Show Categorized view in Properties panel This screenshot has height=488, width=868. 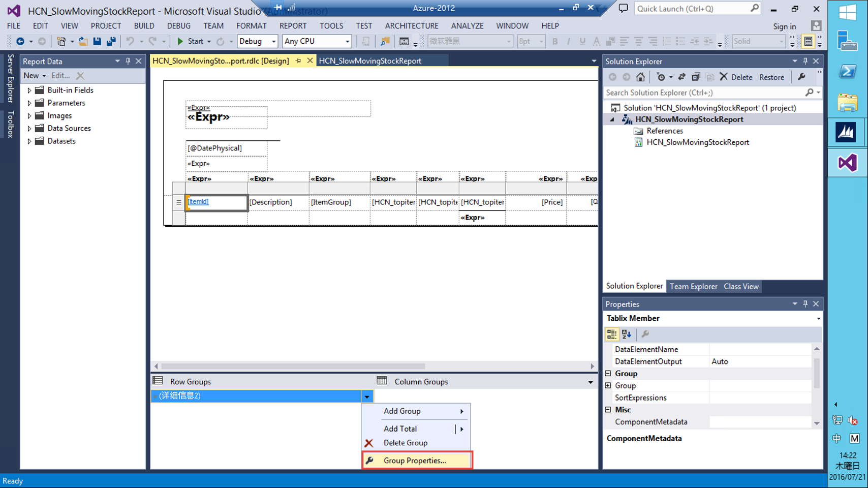click(611, 334)
